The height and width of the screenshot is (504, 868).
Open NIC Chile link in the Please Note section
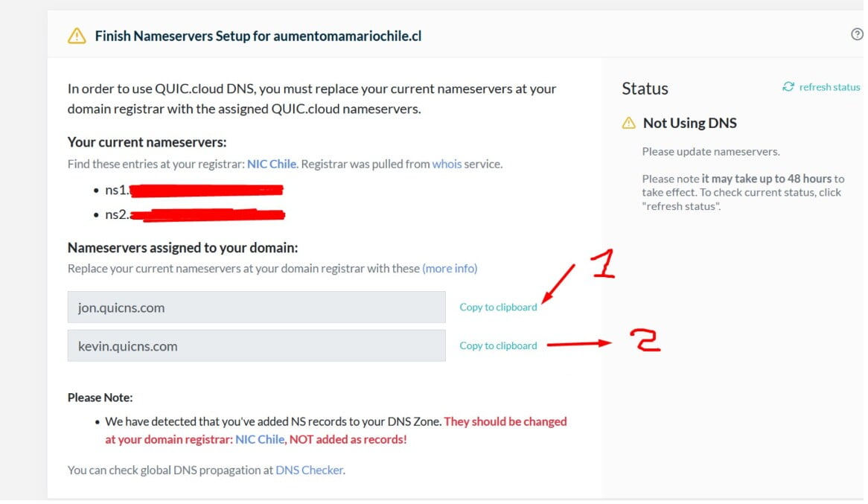(x=260, y=440)
